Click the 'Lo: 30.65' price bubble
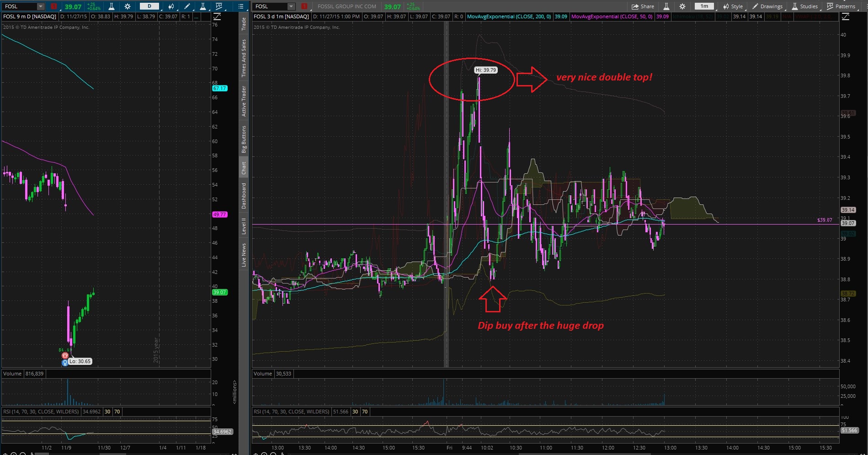This screenshot has height=455, width=868. [80, 361]
